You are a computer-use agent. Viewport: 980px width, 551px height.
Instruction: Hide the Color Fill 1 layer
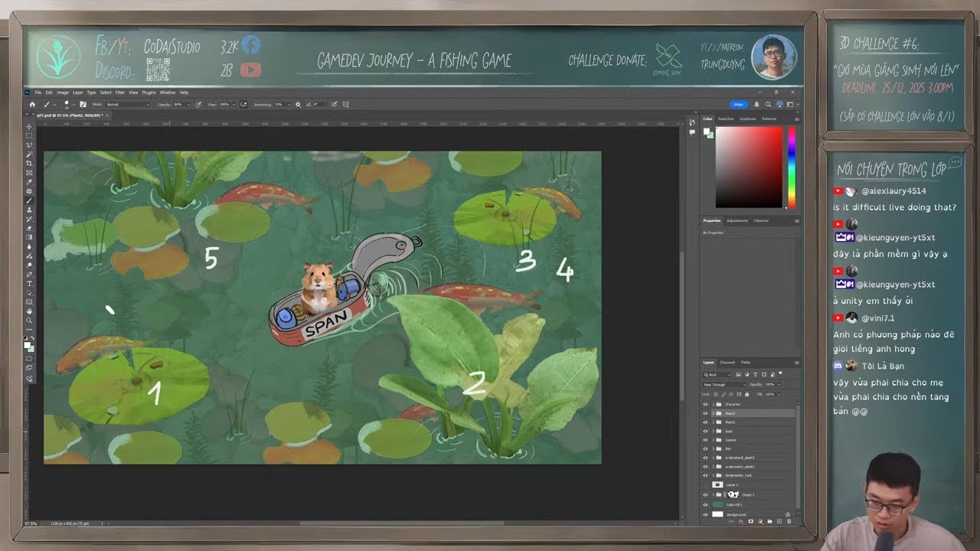coord(705,504)
